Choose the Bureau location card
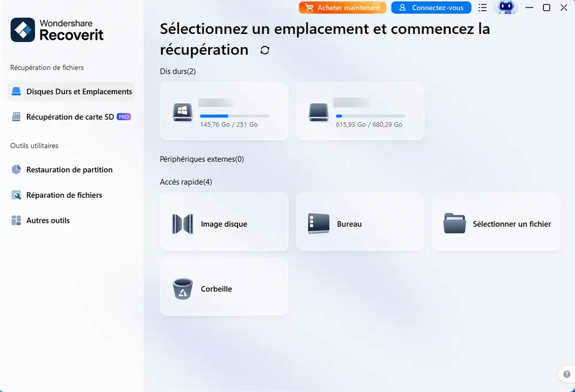Screen dimensions: 575x392 pyautogui.click(x=360, y=222)
